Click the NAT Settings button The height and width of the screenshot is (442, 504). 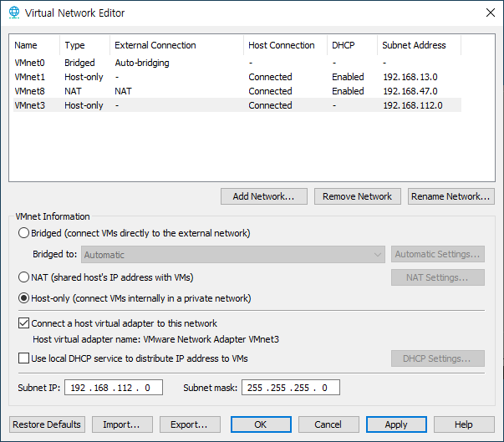click(438, 277)
